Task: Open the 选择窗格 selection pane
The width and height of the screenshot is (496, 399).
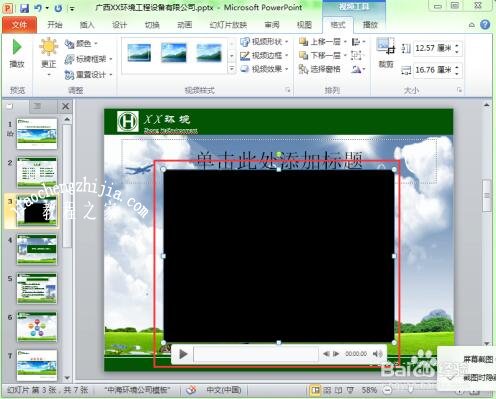Action: coord(319,69)
